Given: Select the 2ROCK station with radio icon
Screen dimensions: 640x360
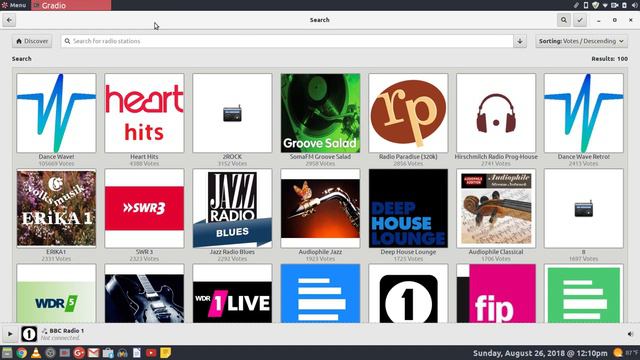Looking at the screenshot, I should coord(232,113).
